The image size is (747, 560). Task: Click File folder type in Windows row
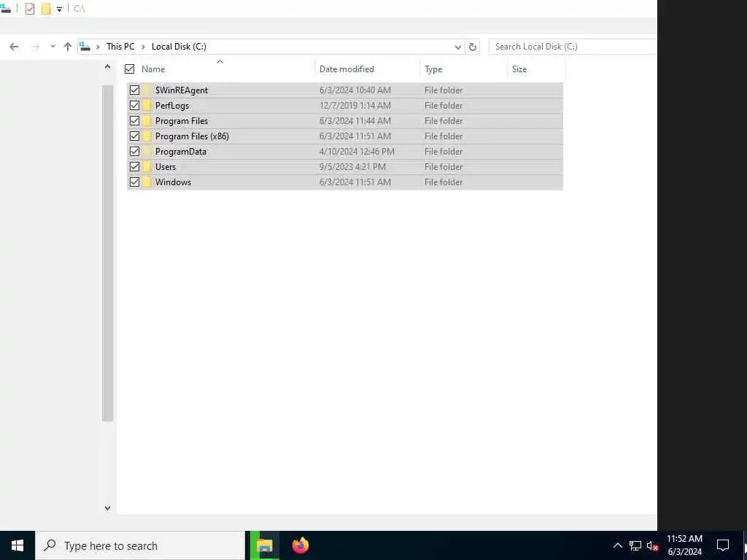(x=444, y=182)
